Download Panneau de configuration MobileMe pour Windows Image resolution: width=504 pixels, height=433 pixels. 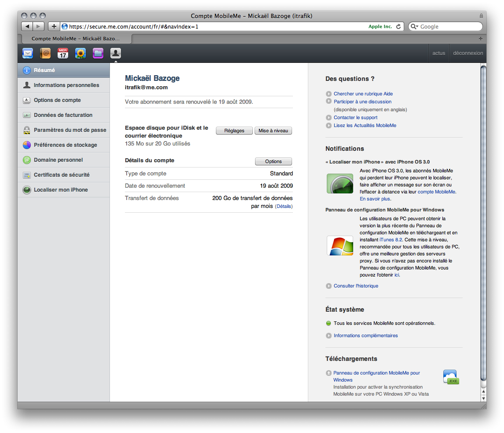[376, 376]
